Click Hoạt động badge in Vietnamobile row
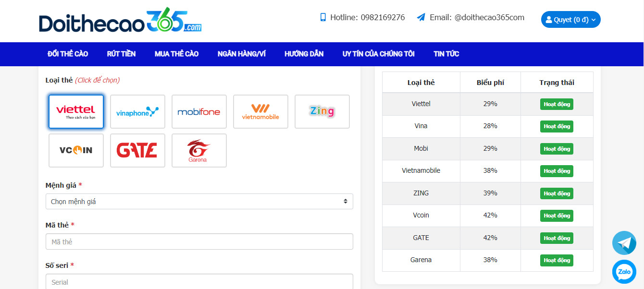 (x=557, y=171)
